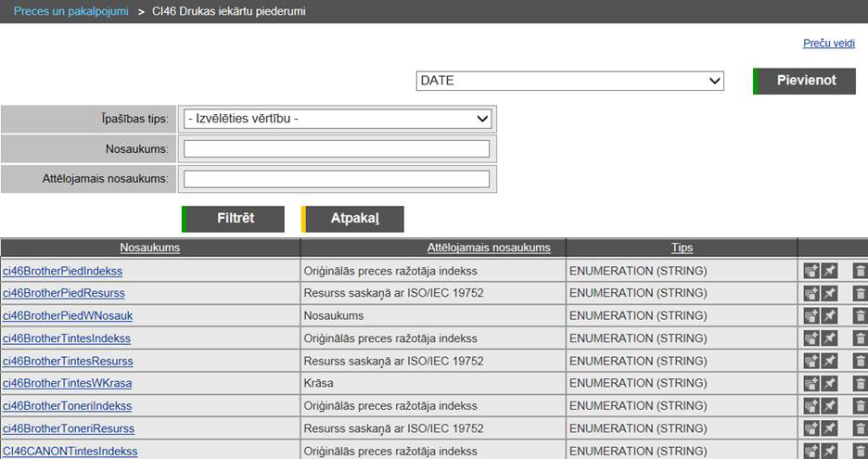
Task: Sort by Attēlojamais nosaukums column header
Action: pos(489,248)
